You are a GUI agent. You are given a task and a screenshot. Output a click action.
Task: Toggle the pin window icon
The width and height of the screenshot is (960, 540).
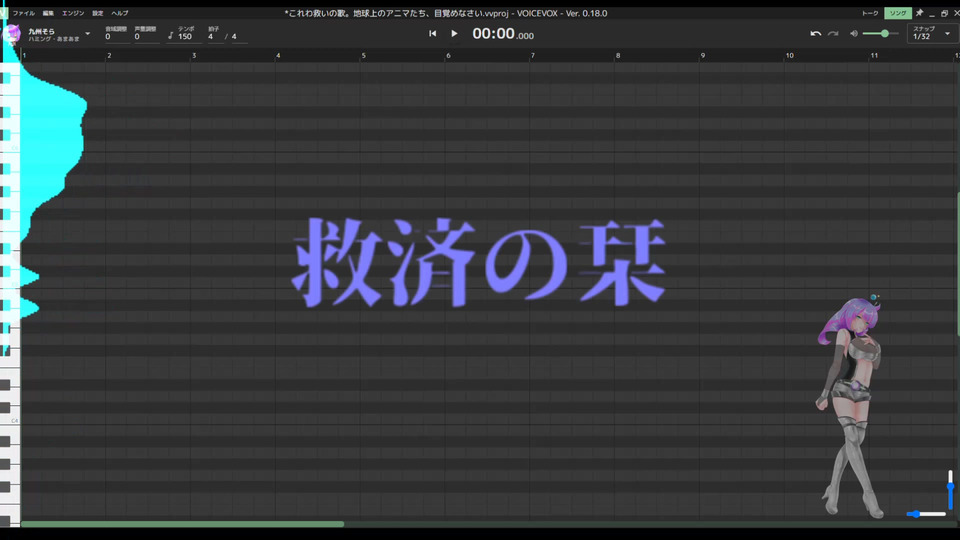click(919, 13)
